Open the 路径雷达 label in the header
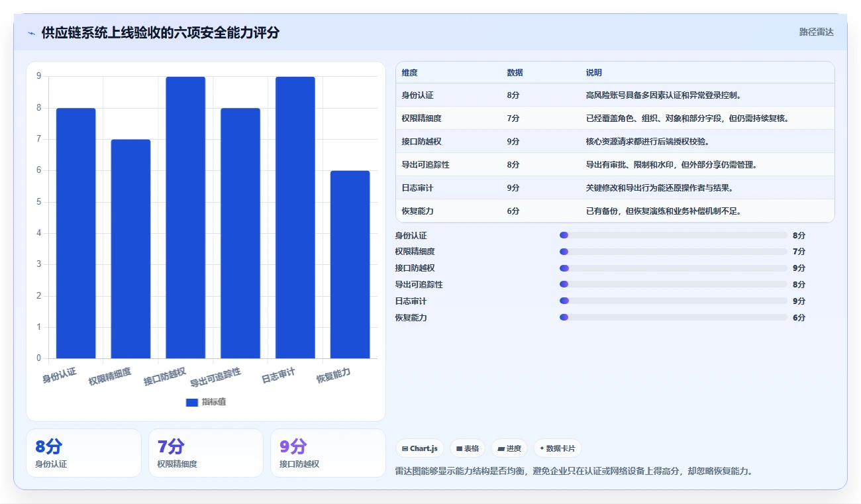The image size is (861, 504). tap(817, 32)
